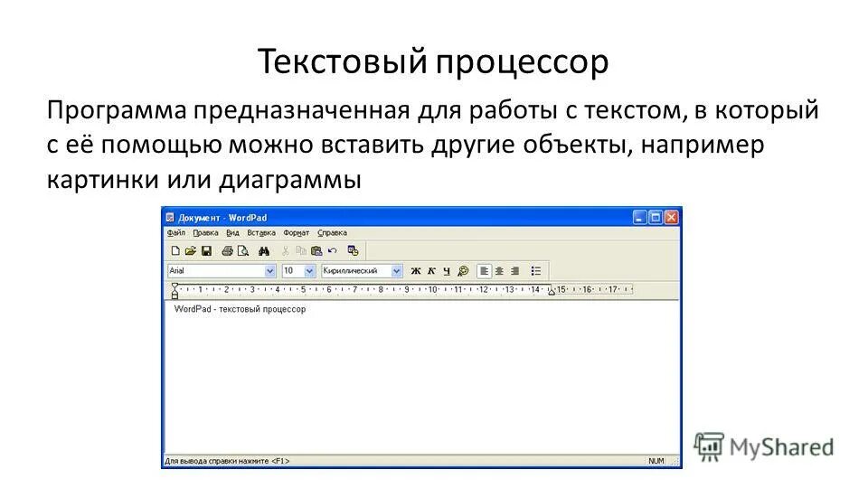This screenshot has height=488, width=868.
Task: Click the status bar help hint text
Action: coord(227,460)
